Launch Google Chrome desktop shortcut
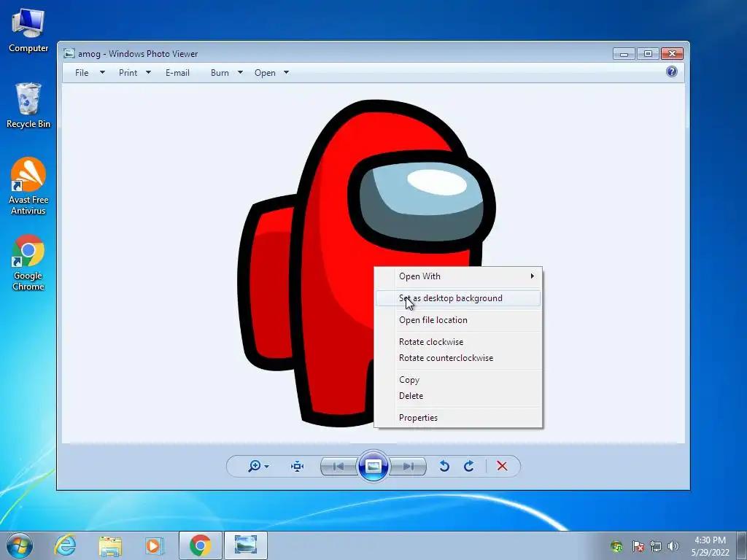This screenshot has width=747, height=560. (x=28, y=262)
